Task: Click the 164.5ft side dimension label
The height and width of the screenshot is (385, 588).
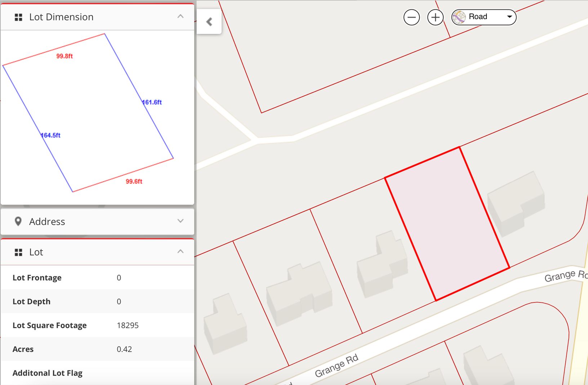Action: (51, 136)
